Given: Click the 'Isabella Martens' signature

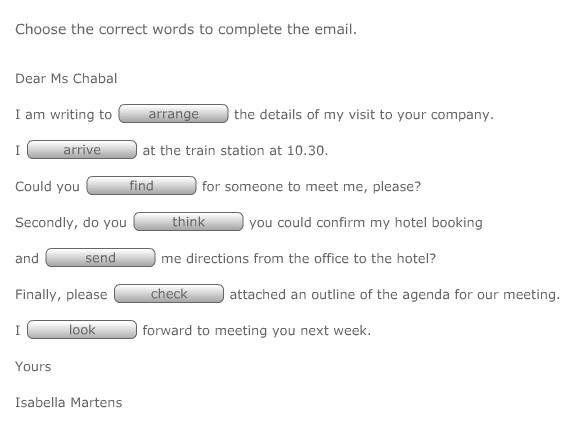Looking at the screenshot, I should [x=68, y=402].
